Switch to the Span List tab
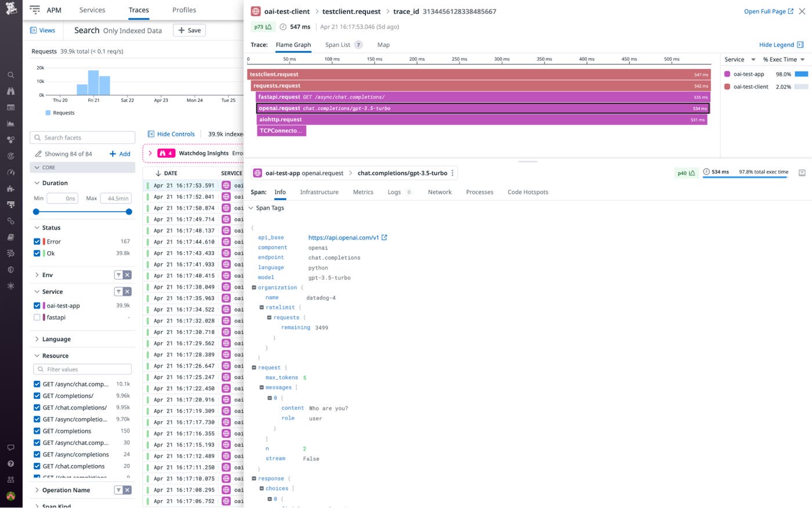 pyautogui.click(x=339, y=45)
